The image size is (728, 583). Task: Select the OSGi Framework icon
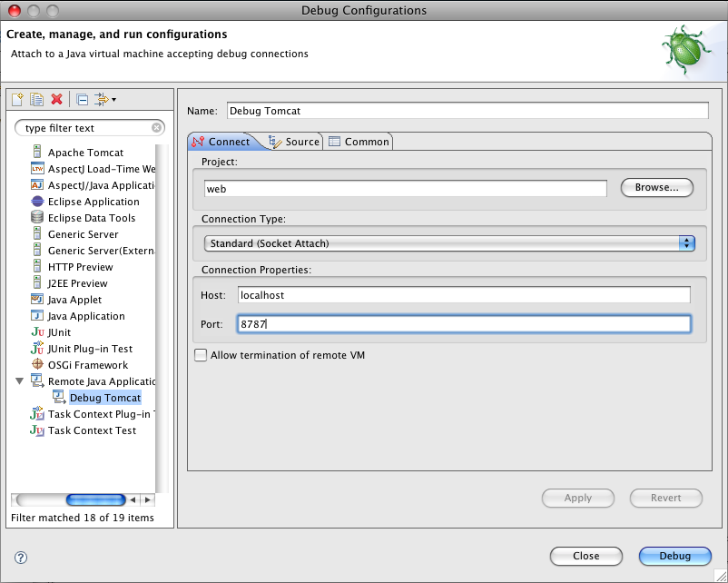(x=37, y=364)
